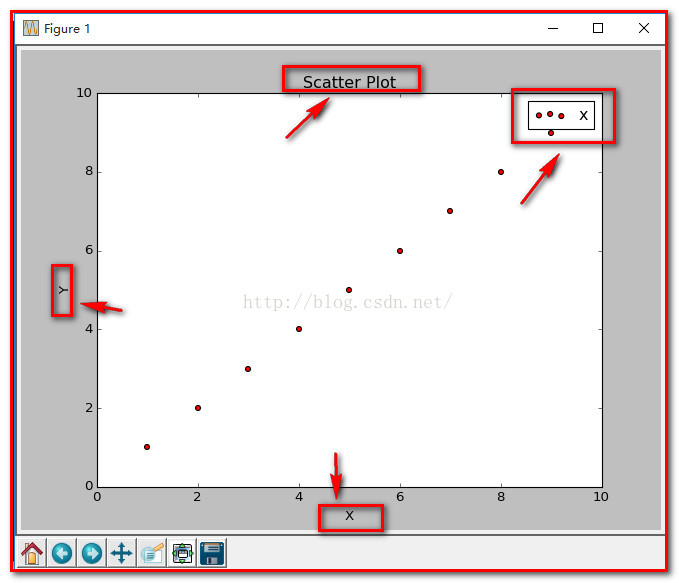Screen dimensions: 679x583
Task: Save the figure with the floppy icon
Action: pyautogui.click(x=212, y=553)
